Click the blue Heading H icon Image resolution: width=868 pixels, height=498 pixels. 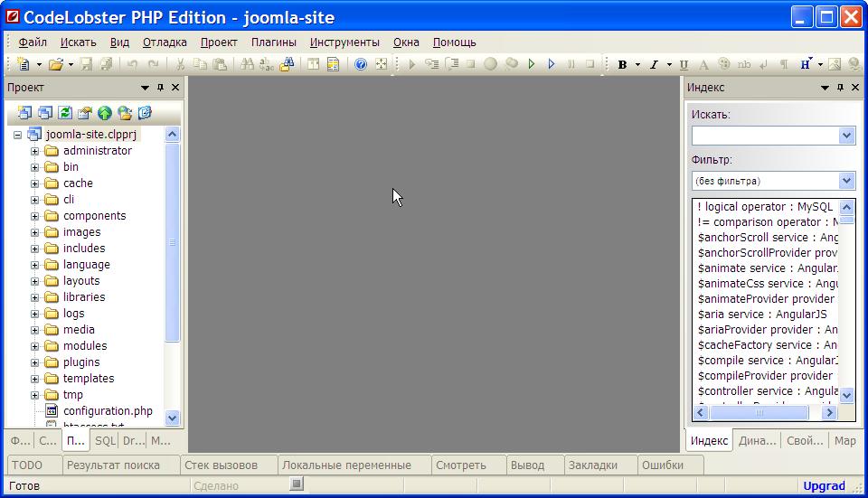(806, 64)
